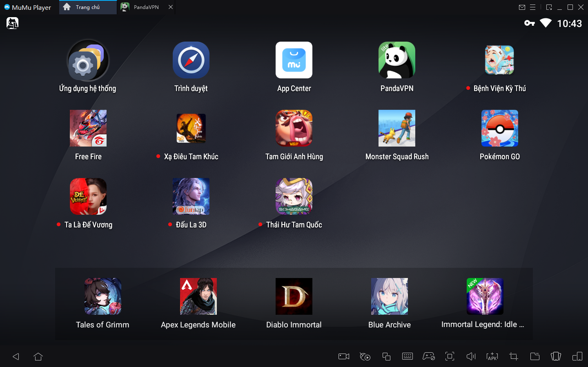
Task: Click the screenshot crop icon
Action: click(x=514, y=356)
